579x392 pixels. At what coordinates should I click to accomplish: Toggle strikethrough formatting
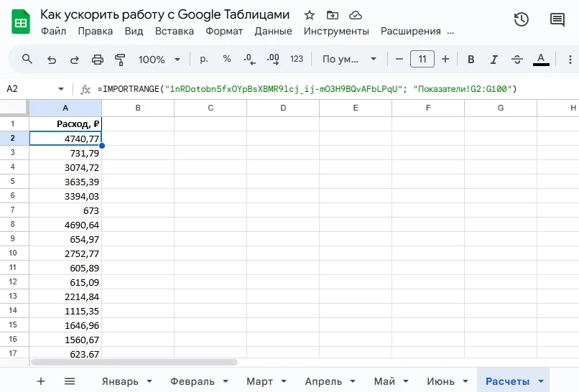point(517,59)
